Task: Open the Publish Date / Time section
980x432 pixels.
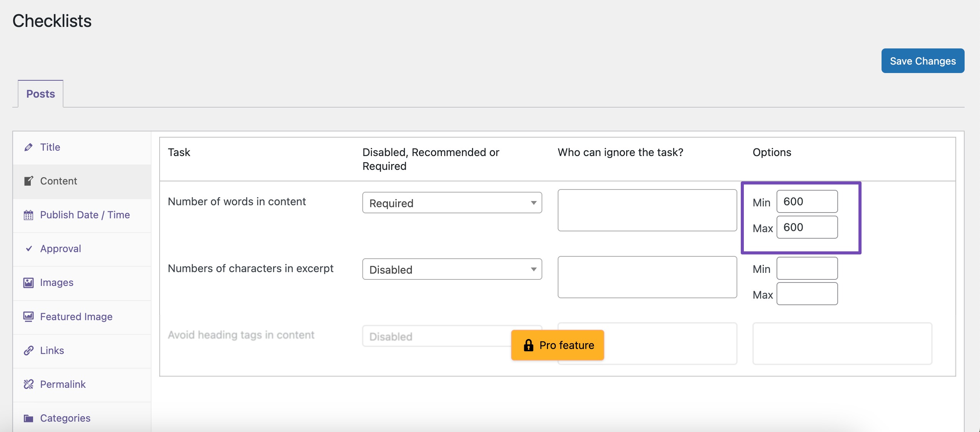Action: 85,215
